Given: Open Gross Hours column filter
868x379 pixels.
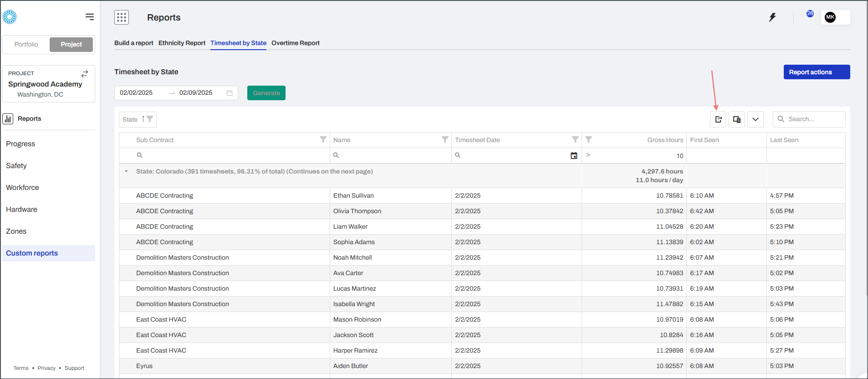Looking at the screenshot, I should pyautogui.click(x=588, y=139).
